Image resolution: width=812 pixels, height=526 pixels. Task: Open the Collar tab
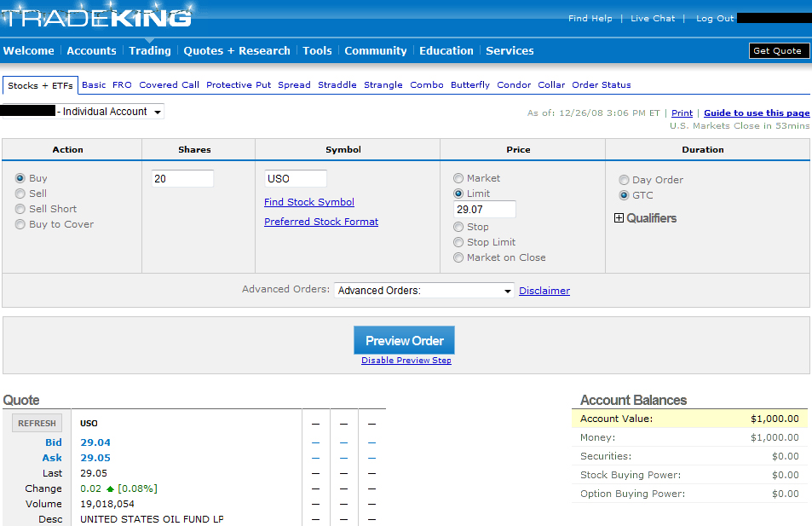point(551,85)
